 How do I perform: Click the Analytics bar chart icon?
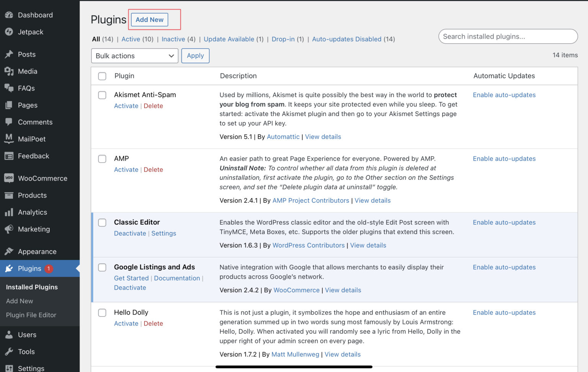(x=9, y=212)
